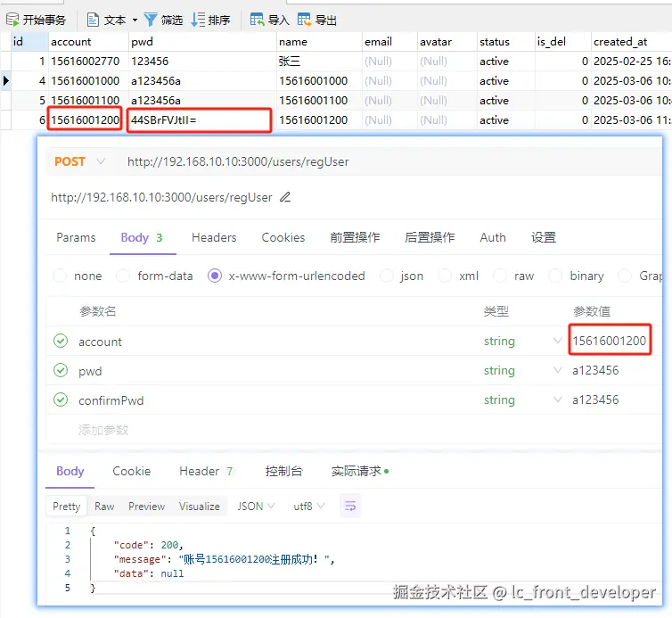
Task: Select the none body type radio
Action: tap(60, 276)
